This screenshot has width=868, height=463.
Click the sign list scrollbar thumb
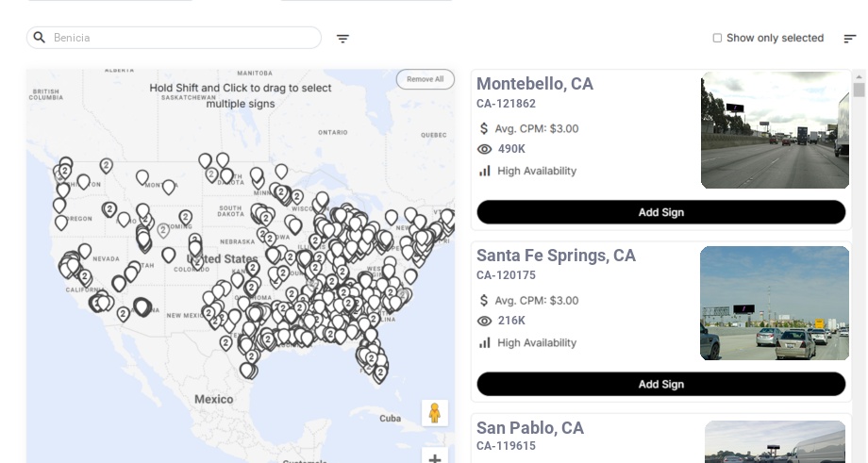[x=859, y=90]
